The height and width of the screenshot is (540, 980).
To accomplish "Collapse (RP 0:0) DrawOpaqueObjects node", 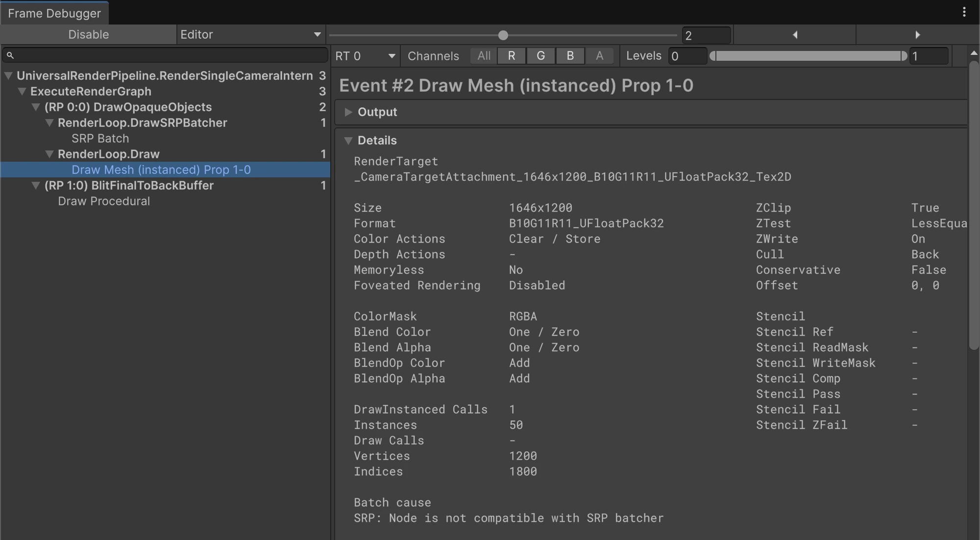I will (36, 107).
